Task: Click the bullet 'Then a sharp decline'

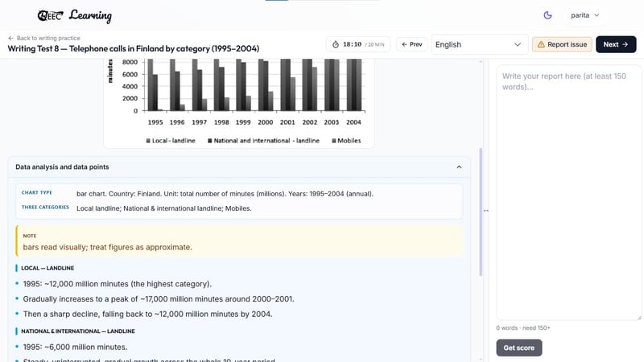Action: pos(147,315)
